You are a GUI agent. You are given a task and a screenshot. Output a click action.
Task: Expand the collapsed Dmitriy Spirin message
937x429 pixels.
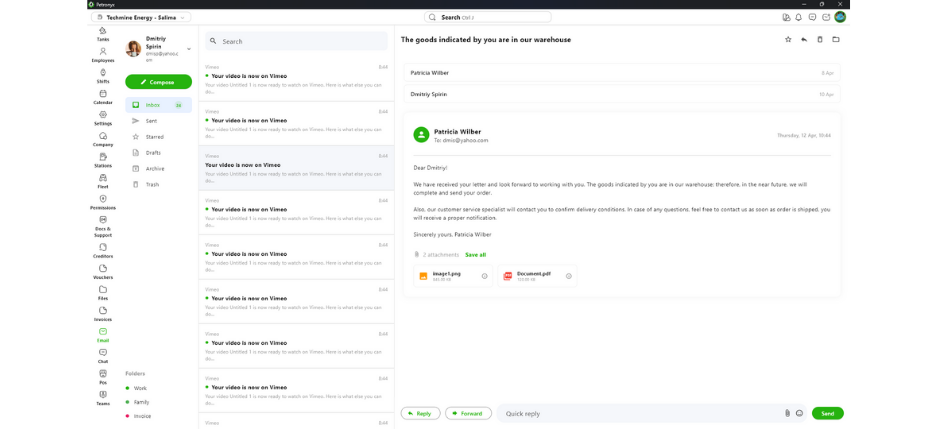click(620, 94)
